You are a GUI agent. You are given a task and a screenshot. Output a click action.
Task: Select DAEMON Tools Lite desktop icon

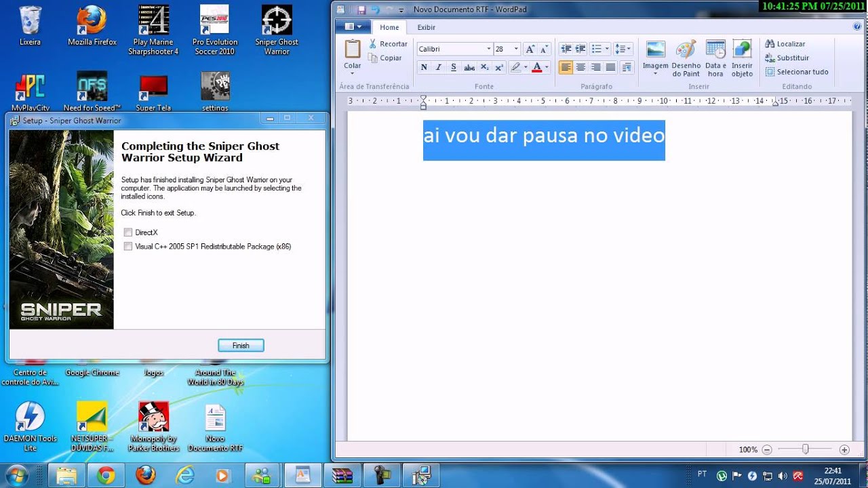click(x=30, y=427)
